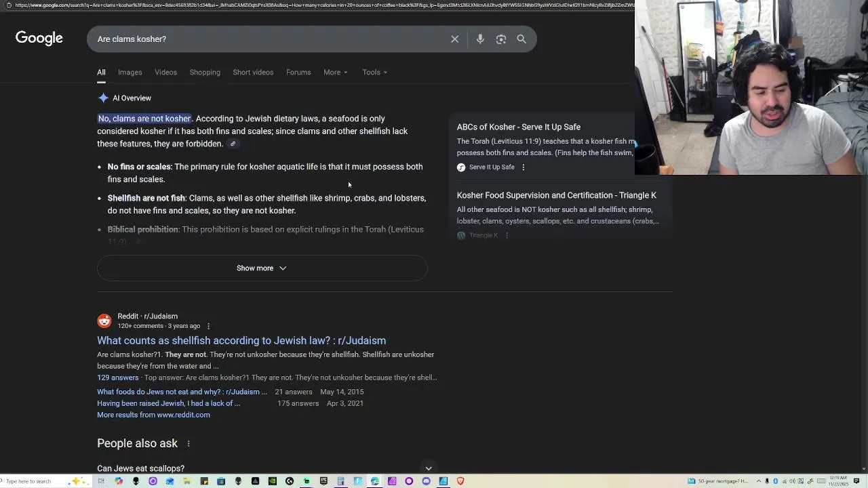Switch to Images results tab
The width and height of the screenshot is (868, 488).
tap(130, 73)
